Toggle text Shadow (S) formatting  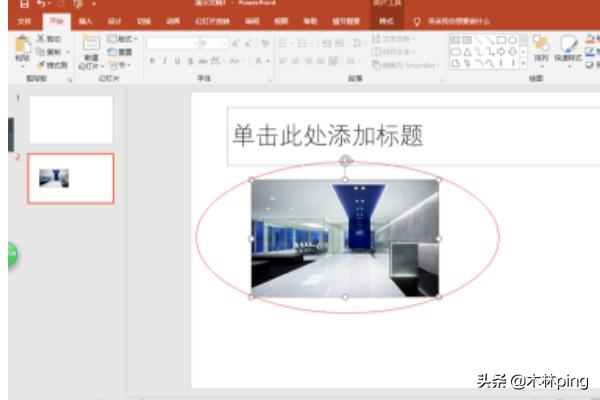190,60
